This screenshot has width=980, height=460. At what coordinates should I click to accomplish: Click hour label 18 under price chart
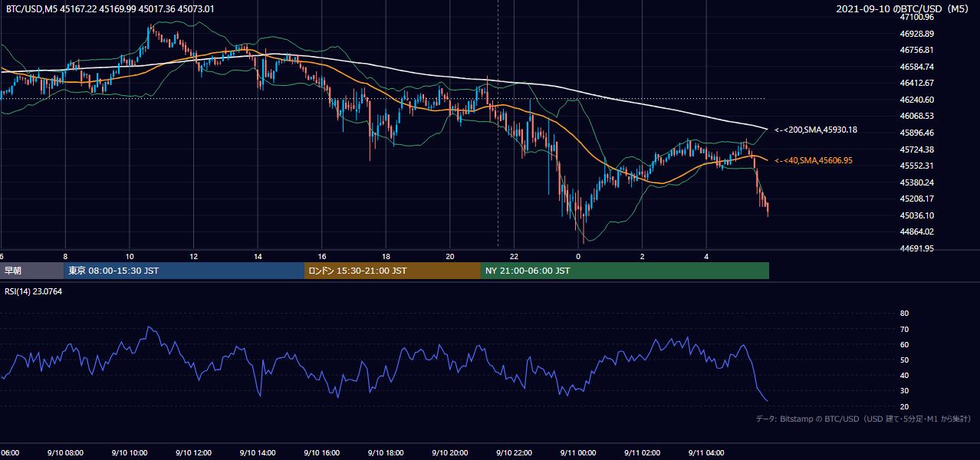point(386,256)
